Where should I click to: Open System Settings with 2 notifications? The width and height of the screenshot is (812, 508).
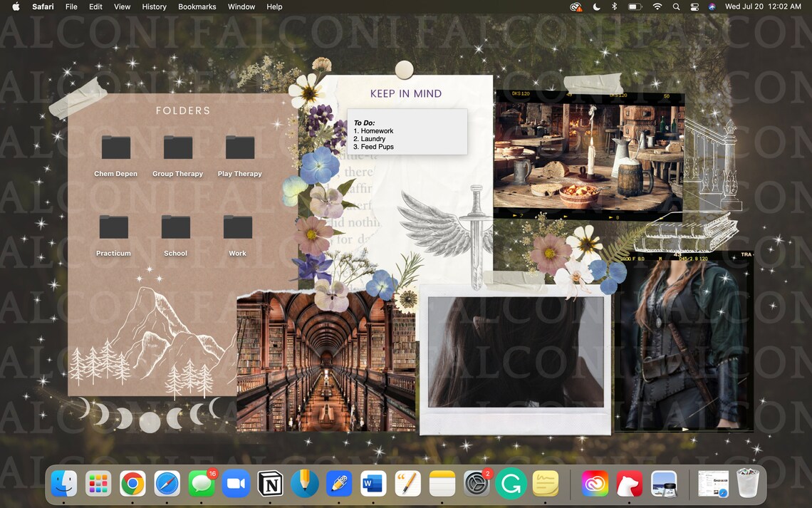coord(474,483)
